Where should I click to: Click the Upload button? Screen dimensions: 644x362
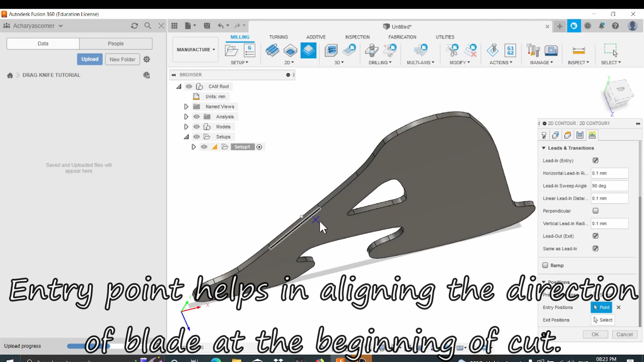coord(90,59)
